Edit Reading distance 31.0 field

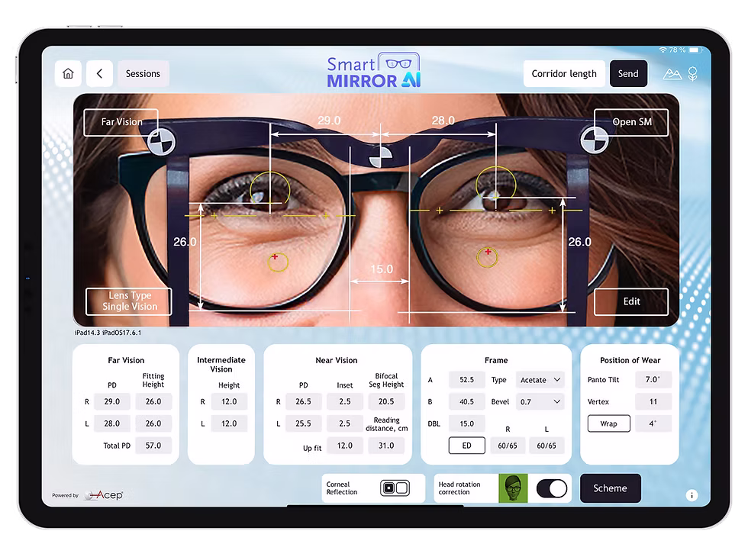coord(386,446)
